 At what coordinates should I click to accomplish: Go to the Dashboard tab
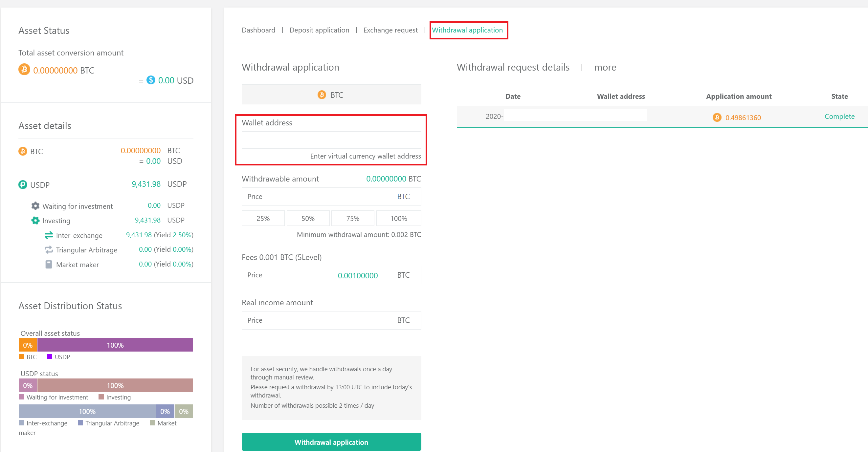258,30
